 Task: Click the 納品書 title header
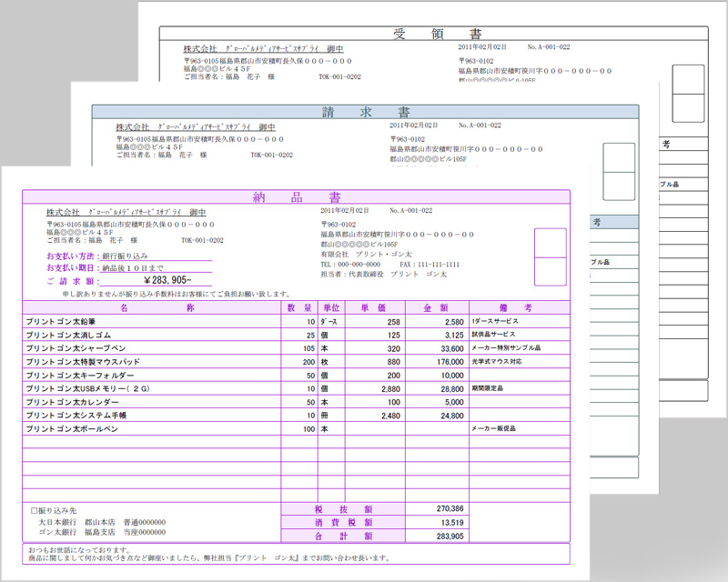(297, 197)
